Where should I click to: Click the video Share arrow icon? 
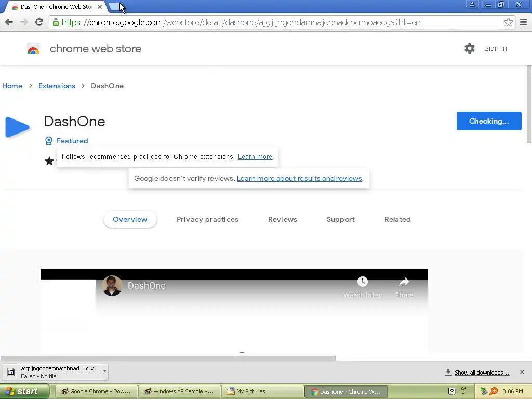tap(404, 282)
